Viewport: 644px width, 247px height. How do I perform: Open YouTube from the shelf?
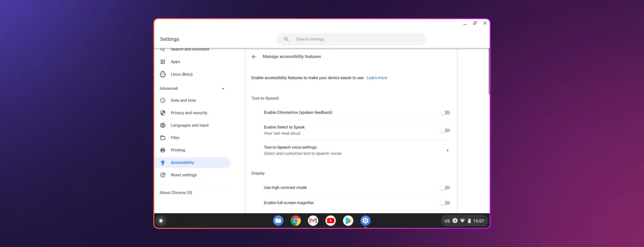click(x=330, y=221)
